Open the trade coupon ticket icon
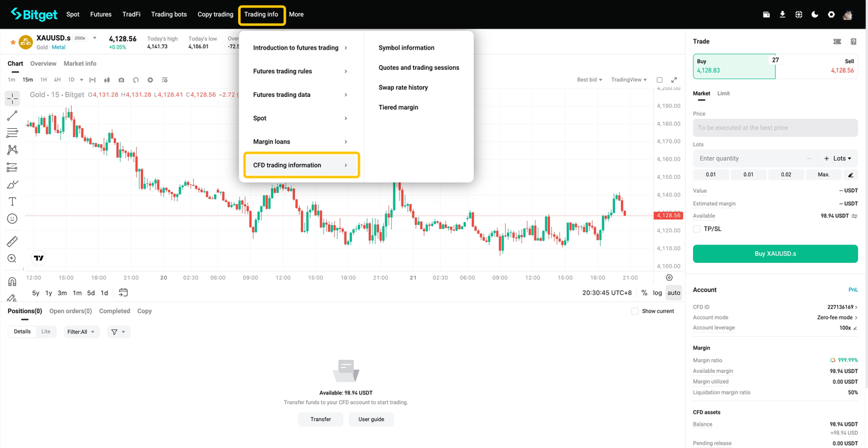The width and height of the screenshot is (868, 448). (x=837, y=41)
